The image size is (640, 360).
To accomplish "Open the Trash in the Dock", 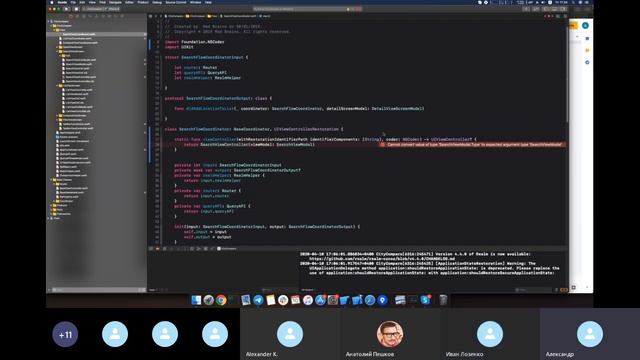I will click(443, 300).
